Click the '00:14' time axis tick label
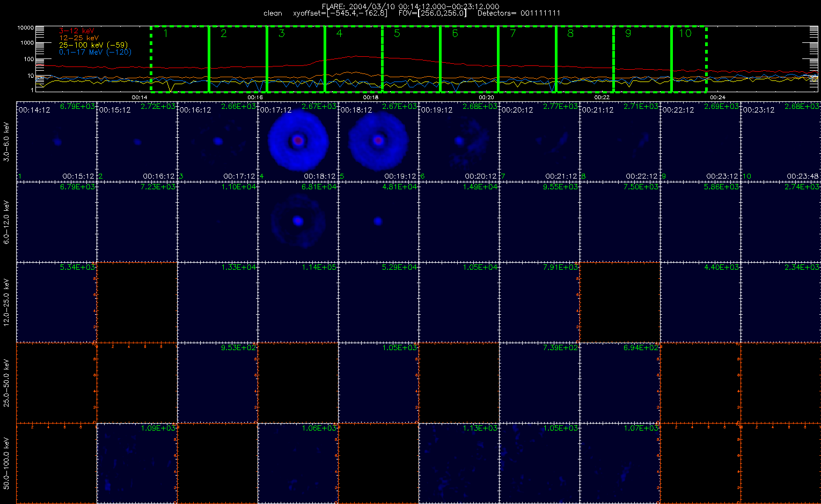Image resolution: width=821 pixels, height=504 pixels. 140,98
